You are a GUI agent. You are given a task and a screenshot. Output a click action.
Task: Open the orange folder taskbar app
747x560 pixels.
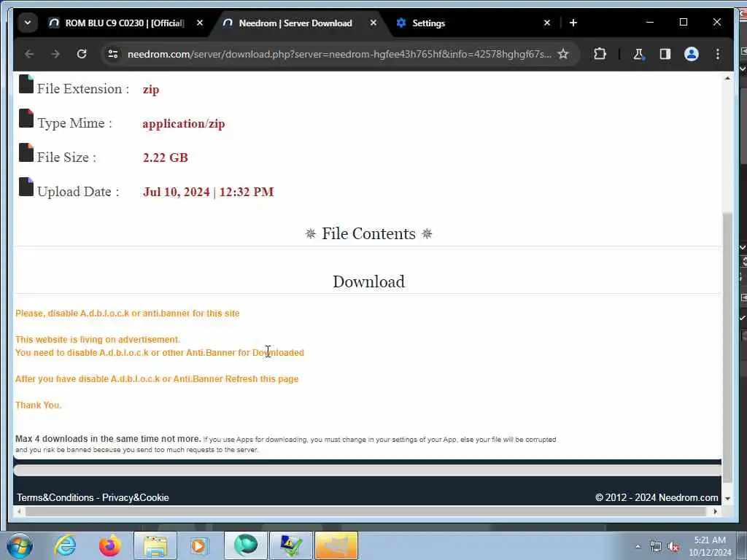[336, 545]
